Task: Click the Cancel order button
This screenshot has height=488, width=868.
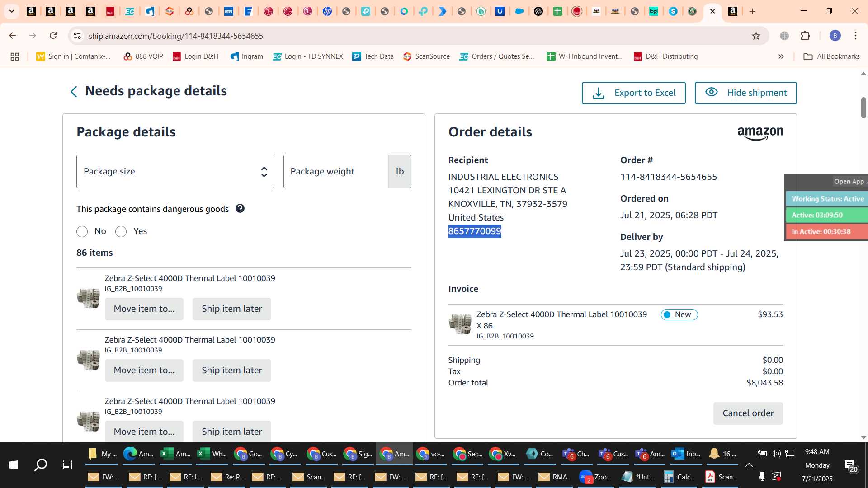Action: pos(748,413)
